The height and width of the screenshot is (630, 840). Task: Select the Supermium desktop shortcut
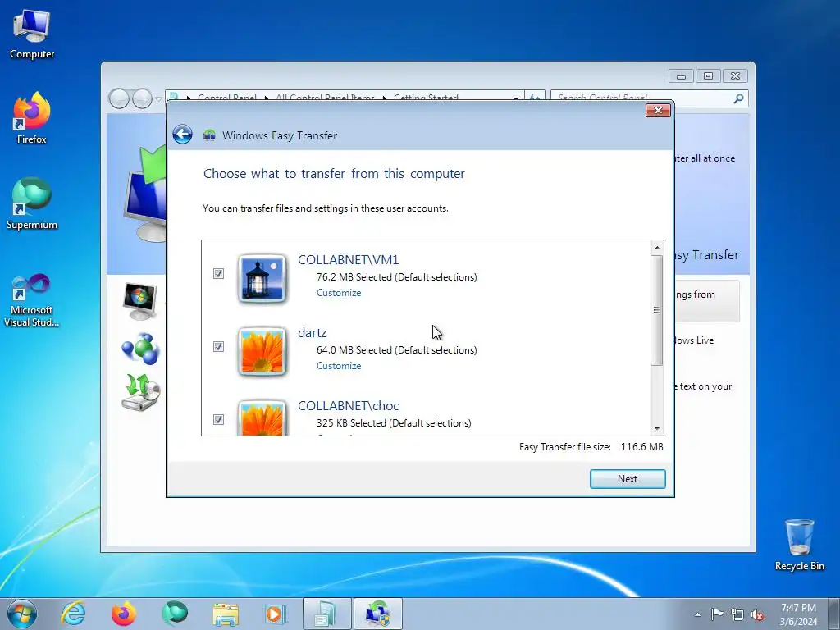click(x=32, y=203)
